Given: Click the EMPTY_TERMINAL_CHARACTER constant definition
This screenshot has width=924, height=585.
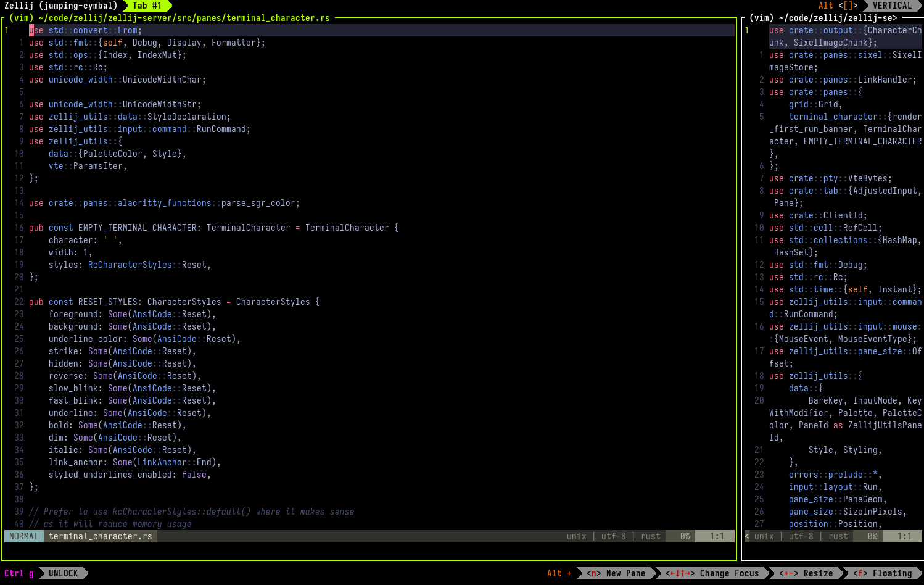Looking at the screenshot, I should (x=138, y=228).
